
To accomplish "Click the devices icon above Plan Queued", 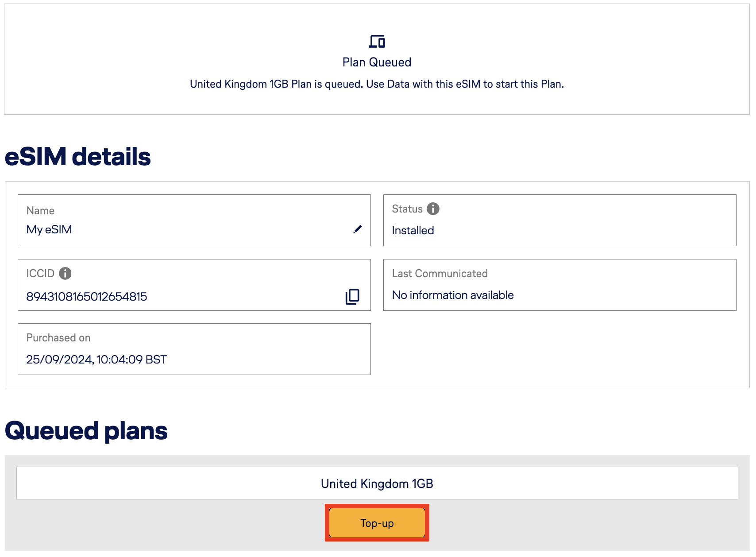I will [377, 42].
